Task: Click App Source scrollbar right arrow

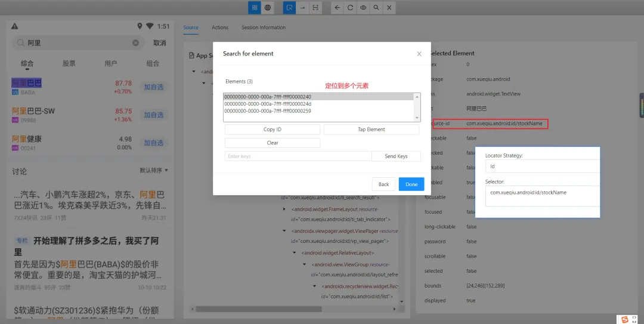Action: point(395,309)
